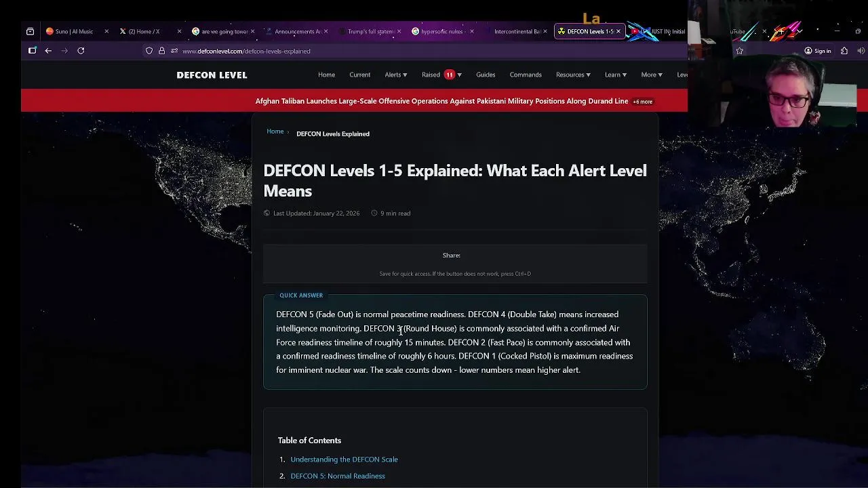
Task: Open the Current nav menu item
Action: click(359, 75)
